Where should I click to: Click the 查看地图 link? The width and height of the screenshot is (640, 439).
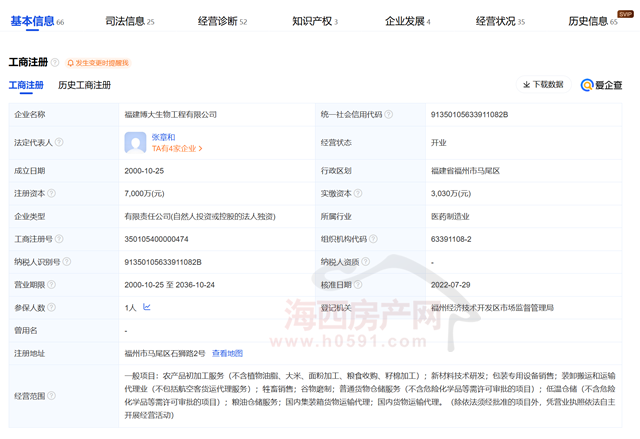[227, 353]
